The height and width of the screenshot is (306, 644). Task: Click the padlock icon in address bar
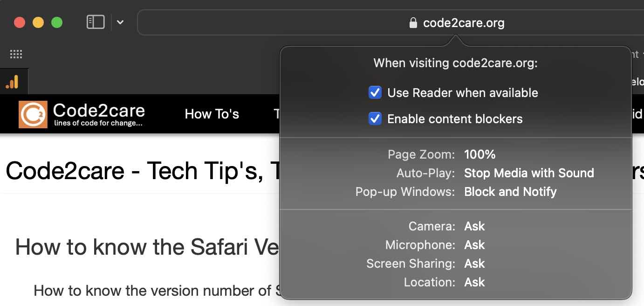pyautogui.click(x=412, y=22)
